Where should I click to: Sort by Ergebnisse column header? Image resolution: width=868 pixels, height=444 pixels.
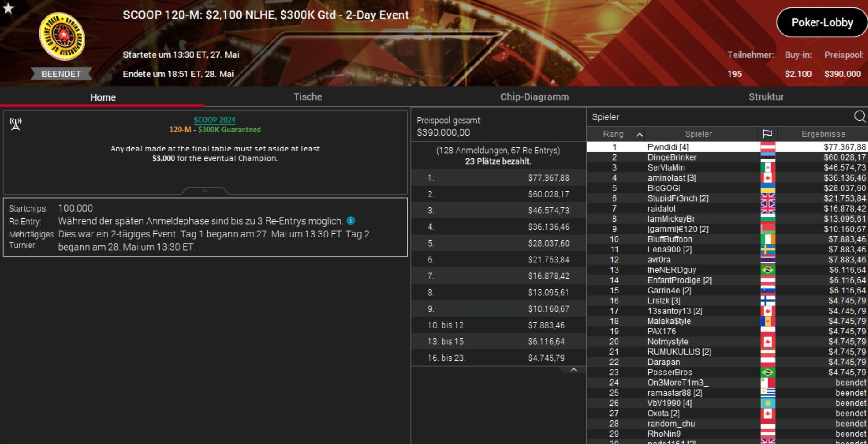(823, 134)
